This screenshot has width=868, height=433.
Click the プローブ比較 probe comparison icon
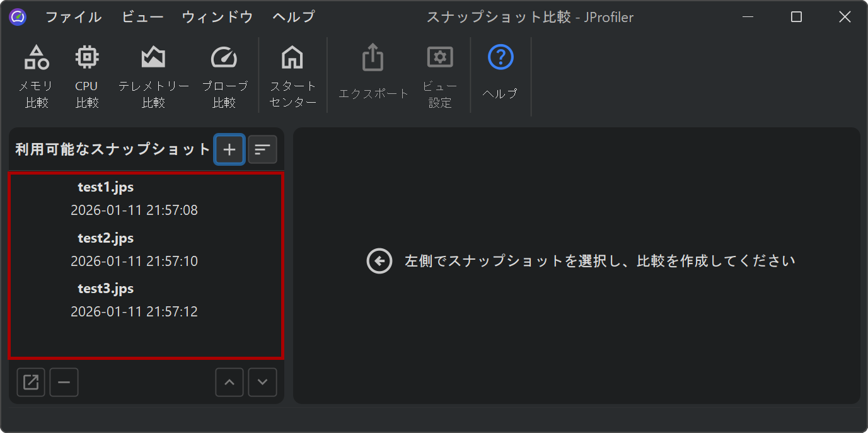pos(224,76)
